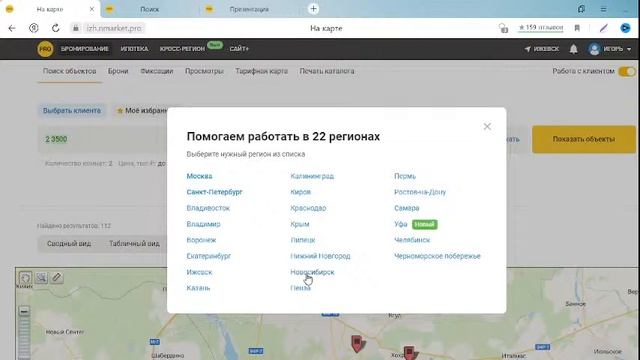Open the САЙТ+ menu
Image resolution: width=640 pixels, height=360 pixels.
(x=239, y=49)
